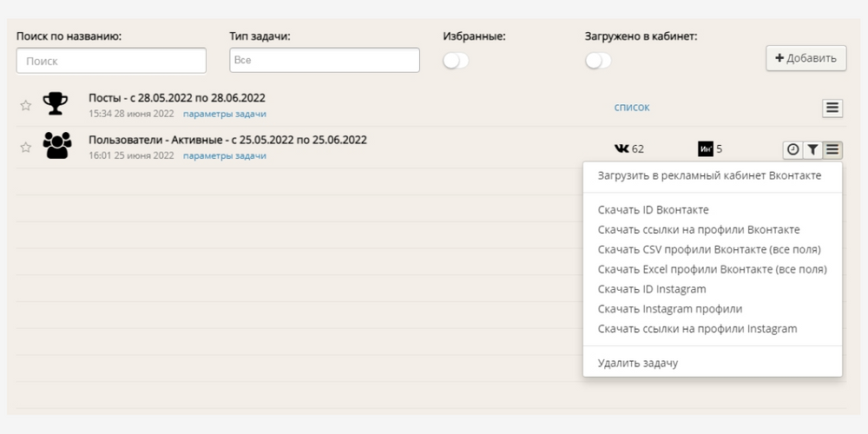Screen dimensions: 868x434
Task: Click the trophy icon for Посты task
Action: (56, 104)
